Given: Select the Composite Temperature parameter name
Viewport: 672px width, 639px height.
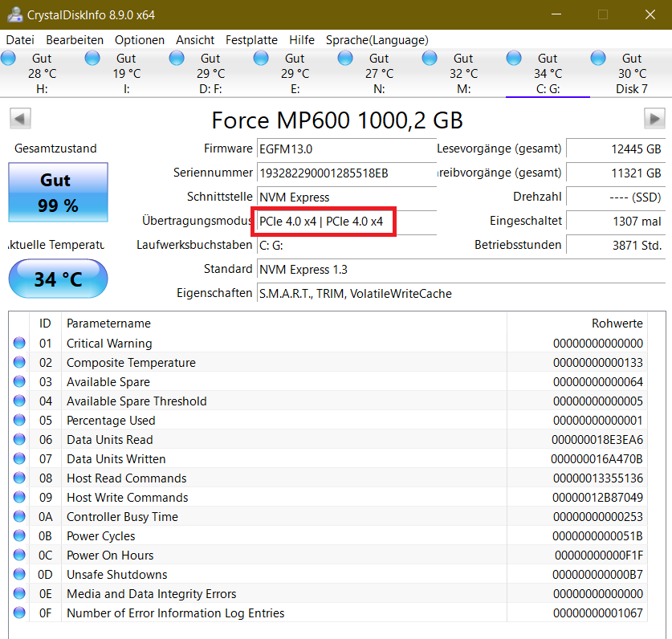Looking at the screenshot, I should click(131, 363).
